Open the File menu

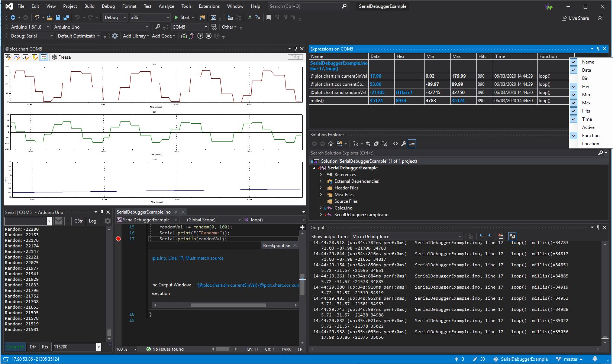pos(21,6)
